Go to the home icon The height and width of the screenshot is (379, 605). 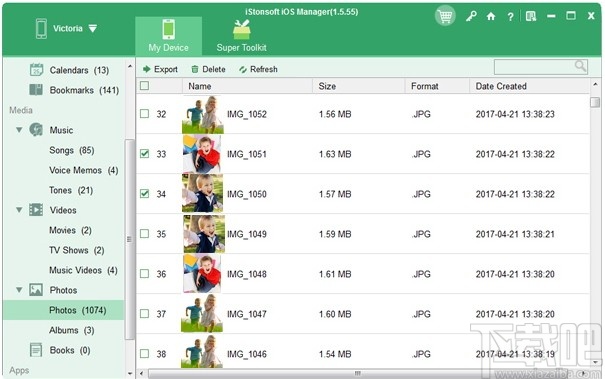click(491, 16)
